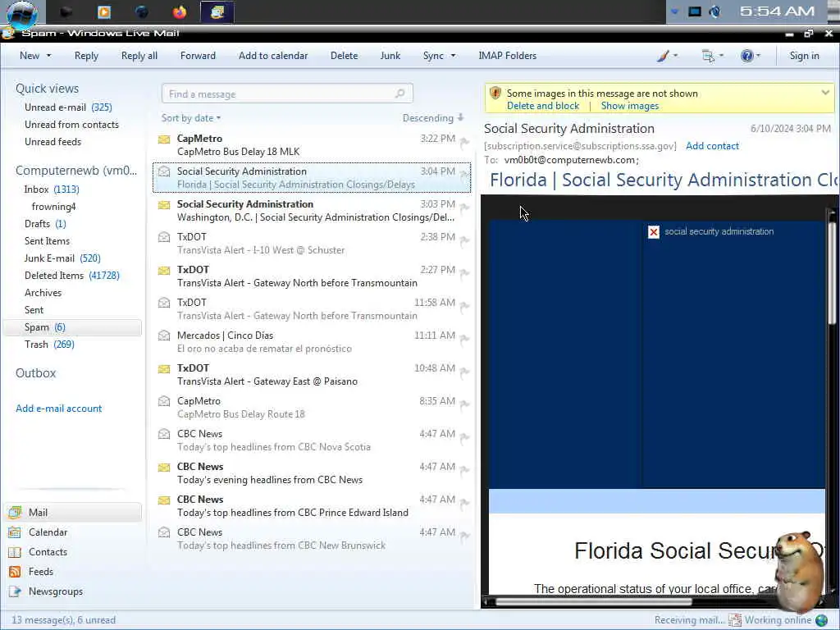Click the horizontal scrollbar of the message pane
This screenshot has width=840, height=630.
pyautogui.click(x=593, y=601)
